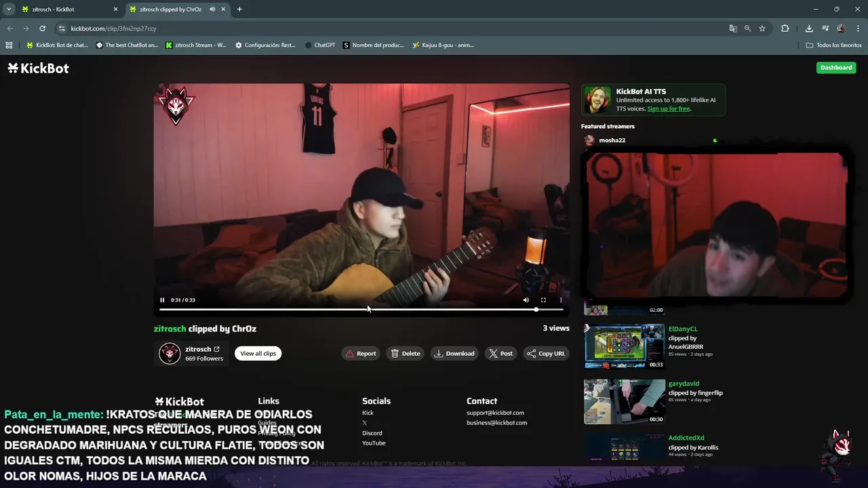Viewport: 868px width, 488px height.
Task: Open the tab search dropdown
Action: (8, 9)
